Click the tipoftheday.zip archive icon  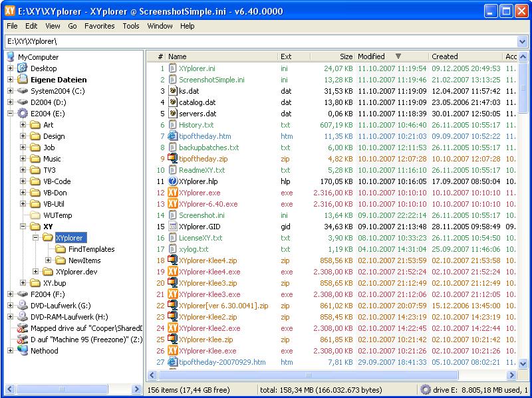[x=173, y=158]
